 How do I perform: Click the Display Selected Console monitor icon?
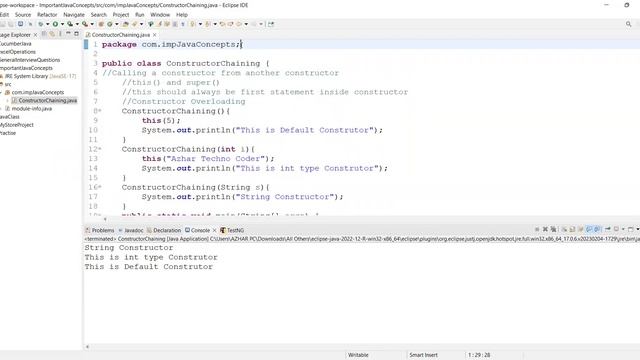(616, 229)
